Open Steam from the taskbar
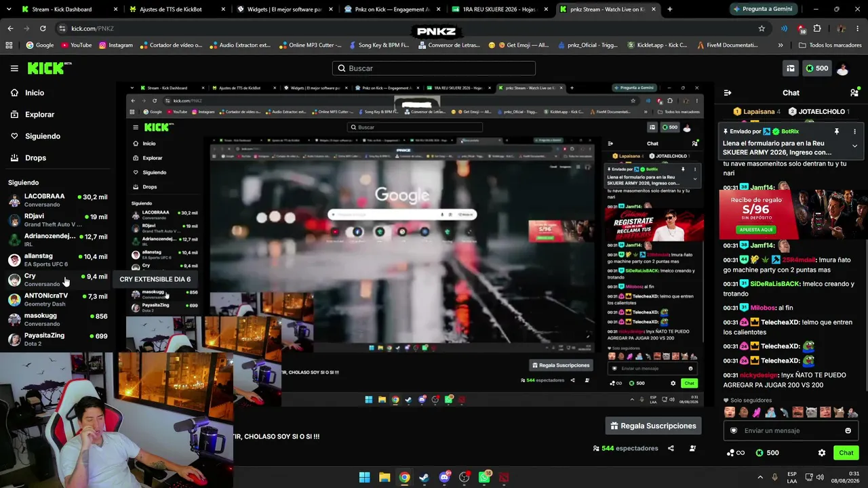The width and height of the screenshot is (868, 488). (x=425, y=477)
